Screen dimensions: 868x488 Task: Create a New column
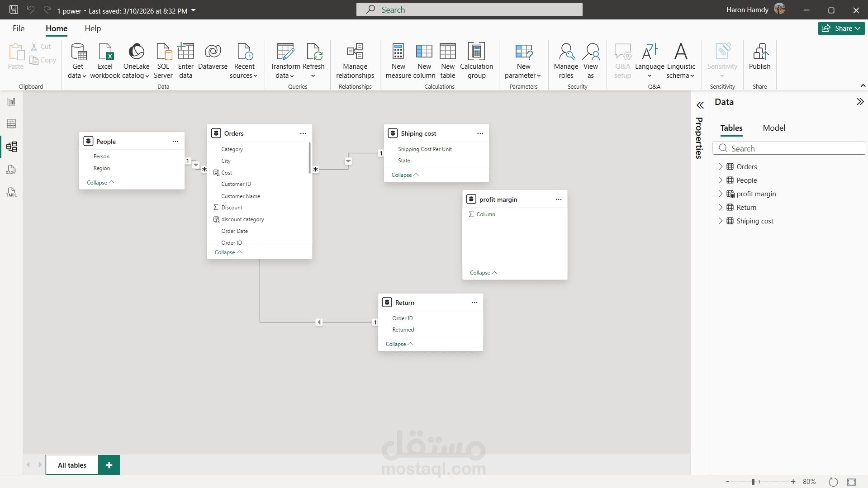point(424,61)
